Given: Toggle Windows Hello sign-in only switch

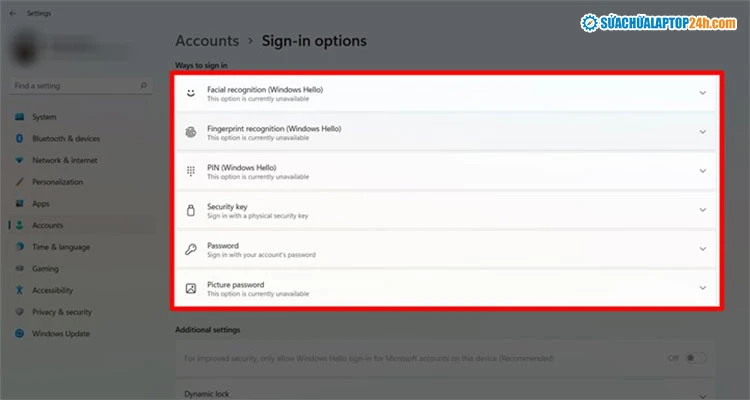Looking at the screenshot, I should click(x=696, y=357).
